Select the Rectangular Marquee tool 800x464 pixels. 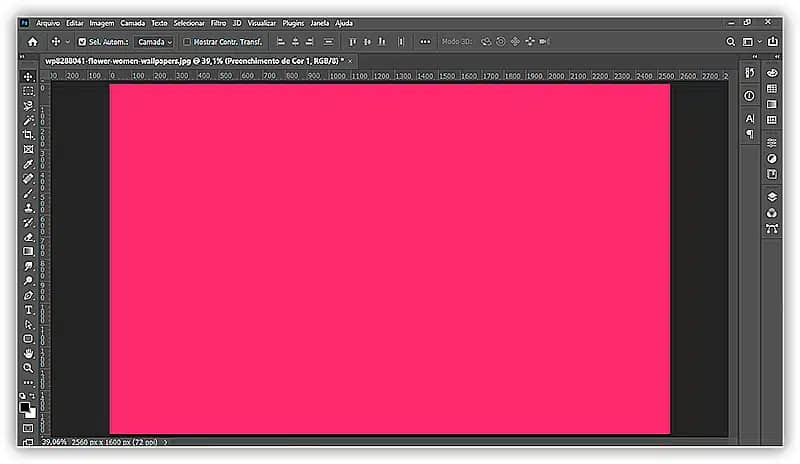pyautogui.click(x=28, y=91)
